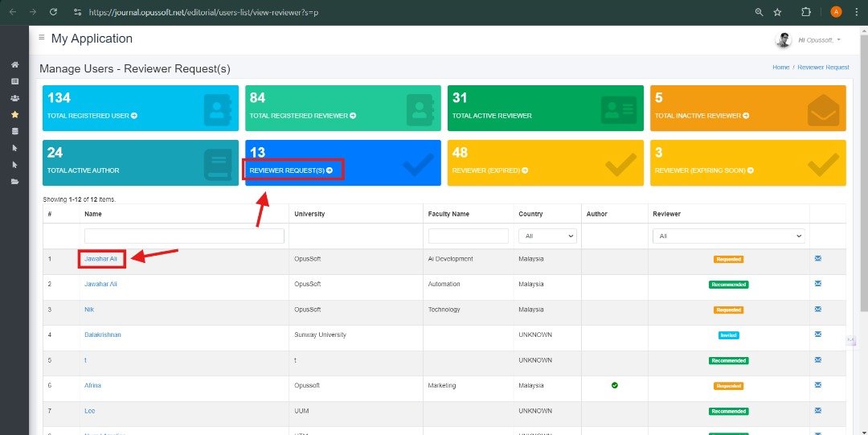Click the browser address bar URL
868x435 pixels.
pyautogui.click(x=203, y=11)
